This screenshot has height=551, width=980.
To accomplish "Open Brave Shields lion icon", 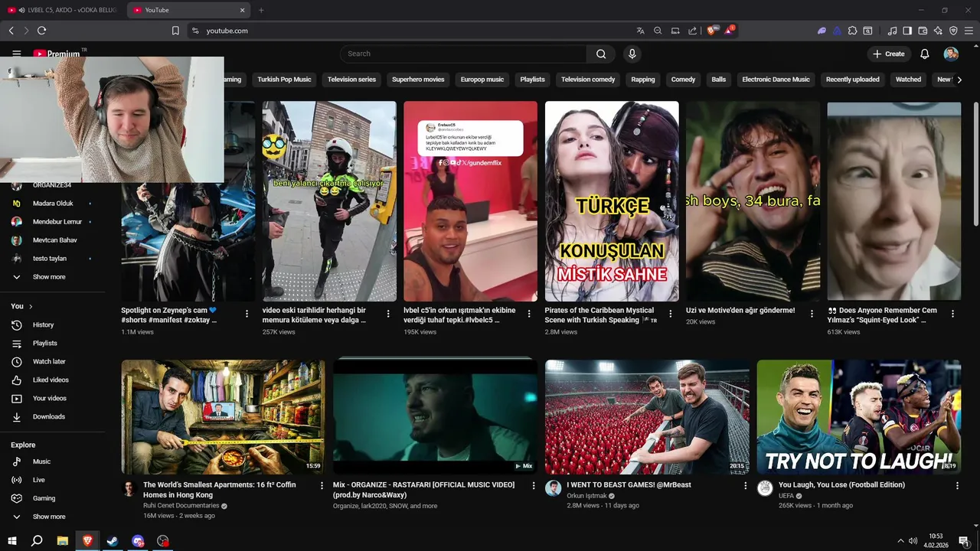I will (x=712, y=31).
